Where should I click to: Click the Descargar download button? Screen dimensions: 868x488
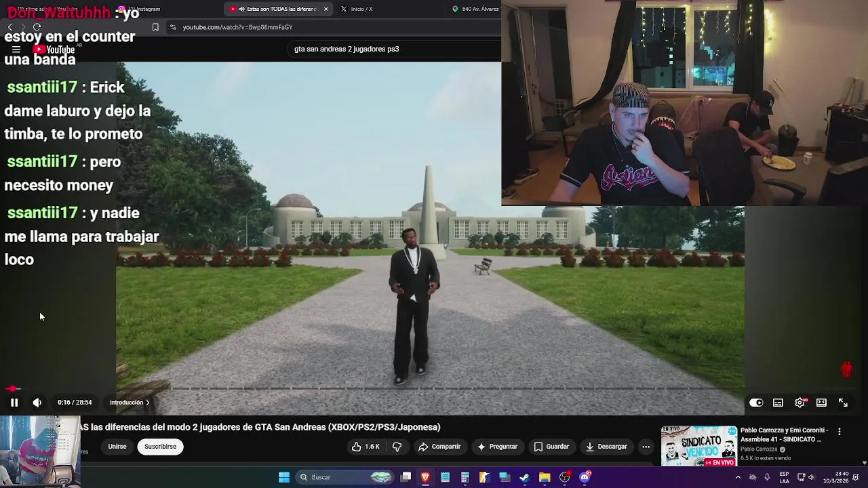[606, 447]
